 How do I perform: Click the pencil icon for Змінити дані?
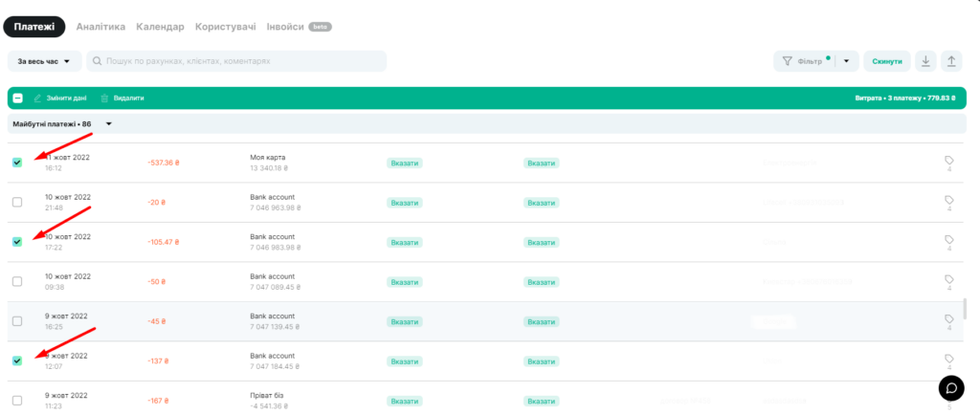coord(37,98)
